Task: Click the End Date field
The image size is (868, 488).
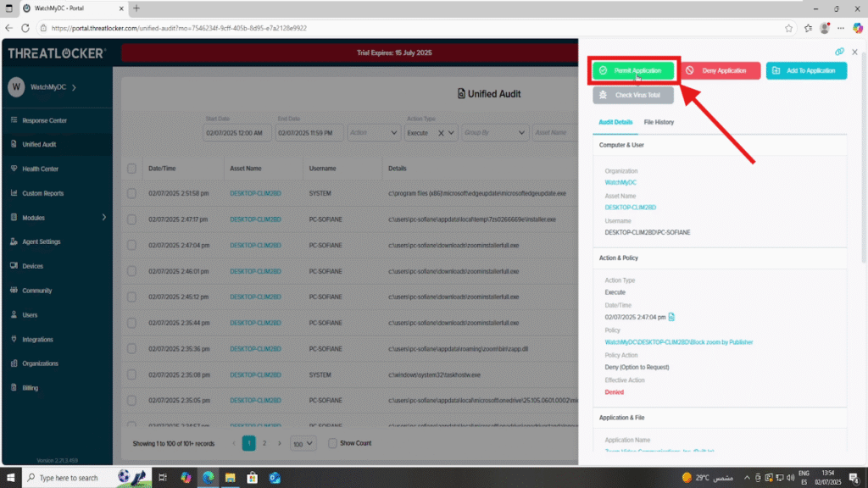Action: (309, 133)
